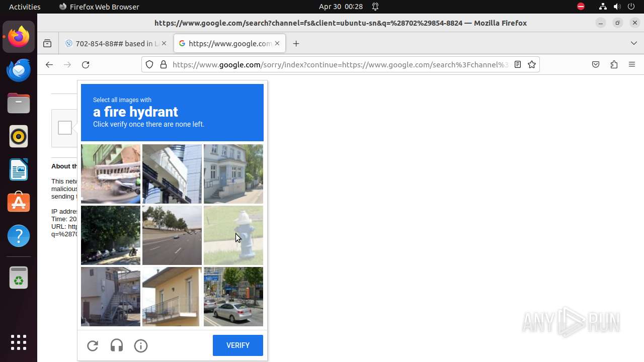Switch to the google.com tab

[x=230, y=43]
